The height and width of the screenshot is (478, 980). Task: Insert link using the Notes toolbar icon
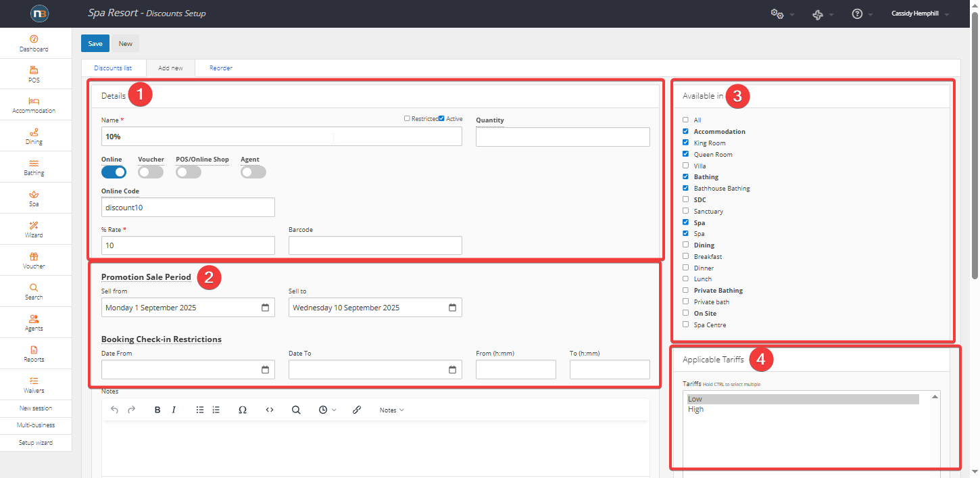(x=357, y=410)
